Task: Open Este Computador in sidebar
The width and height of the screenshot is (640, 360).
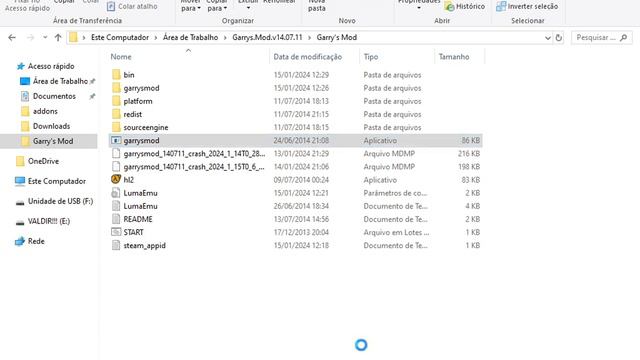Action: click(x=57, y=181)
